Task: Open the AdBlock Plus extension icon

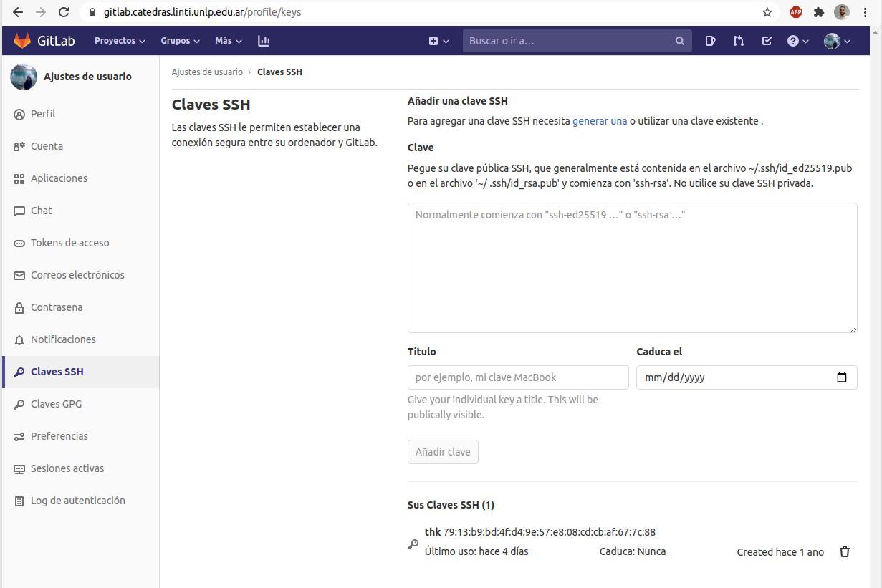Action: pyautogui.click(x=795, y=12)
